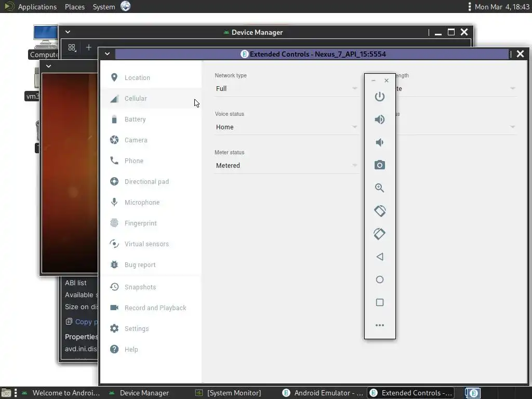Open the Places menu
Viewport: 532px width, 399px height.
pyautogui.click(x=75, y=7)
